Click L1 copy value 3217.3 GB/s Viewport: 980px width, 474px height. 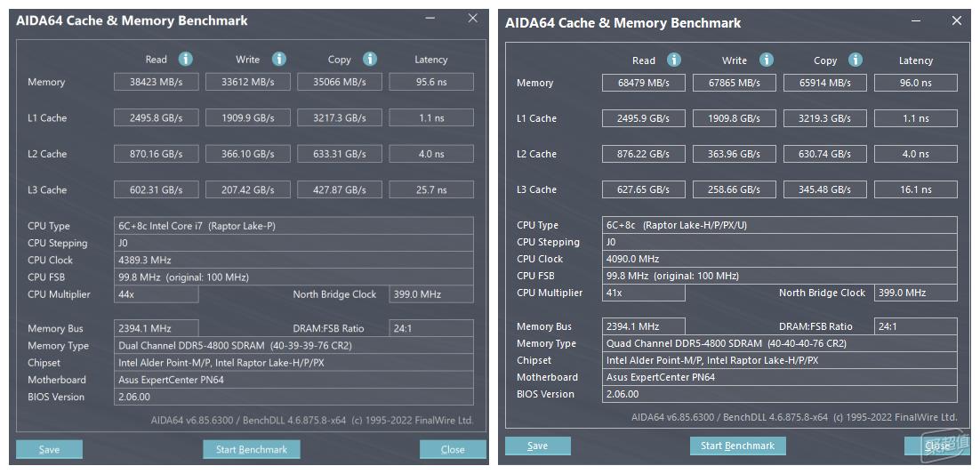tap(340, 117)
